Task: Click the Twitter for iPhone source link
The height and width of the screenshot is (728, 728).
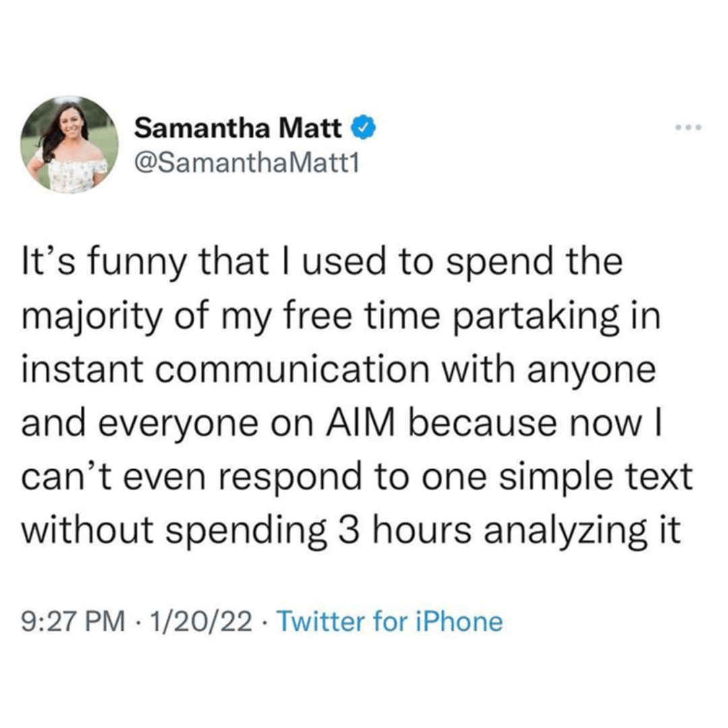Action: (390, 621)
